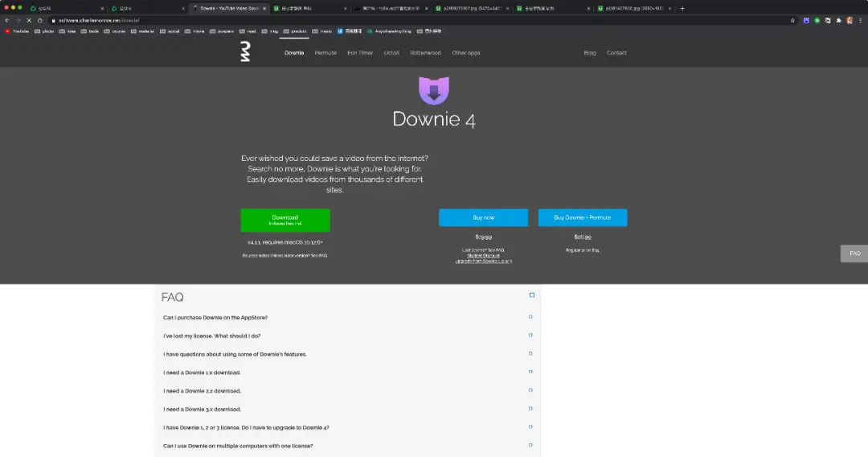Switch to the p2181467630.jpg tab

[633, 8]
